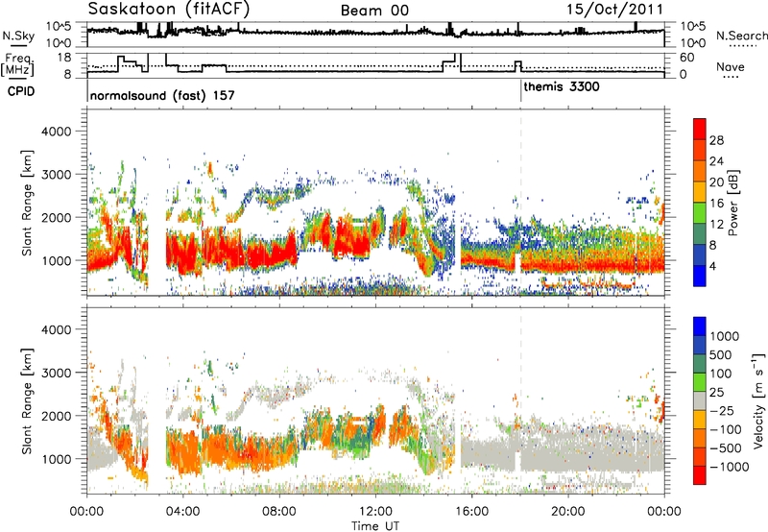This screenshot has width=768, height=532.
Task: Click the 'CPID' row label
Action: pos(21,91)
